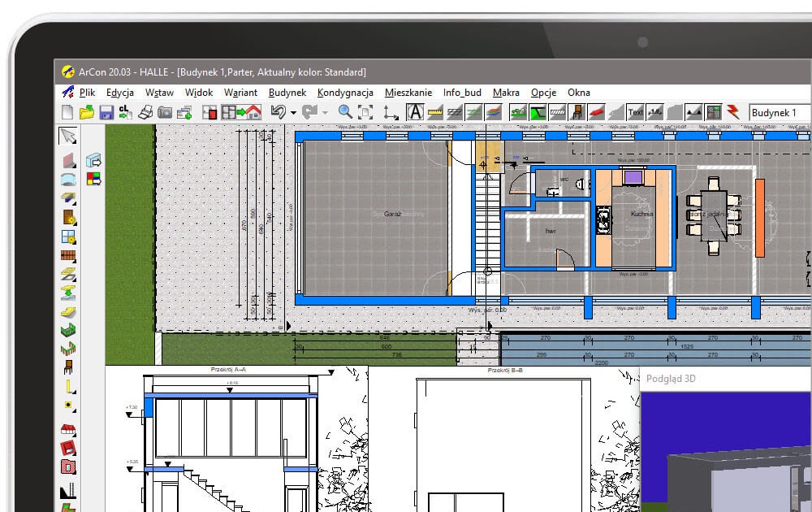Open the redo history dropdown arrow
This screenshot has width=812, height=512.
326,112
